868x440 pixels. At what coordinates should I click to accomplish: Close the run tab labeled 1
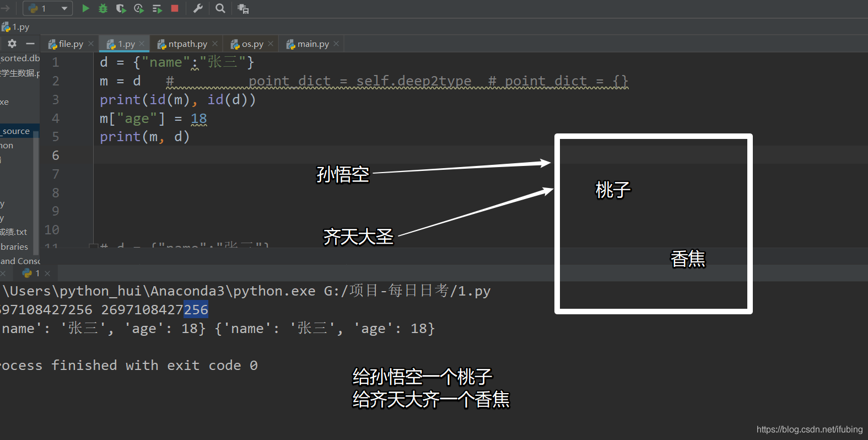(x=47, y=273)
